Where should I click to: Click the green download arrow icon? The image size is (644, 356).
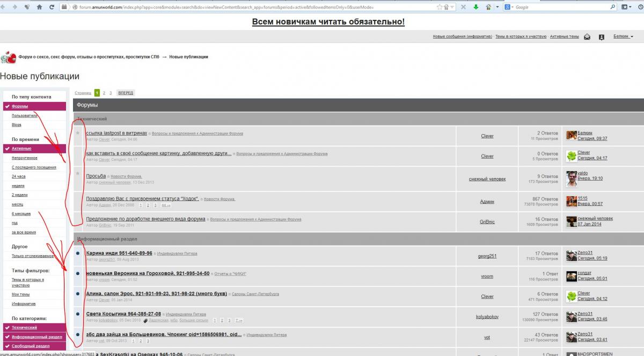pos(476,7)
